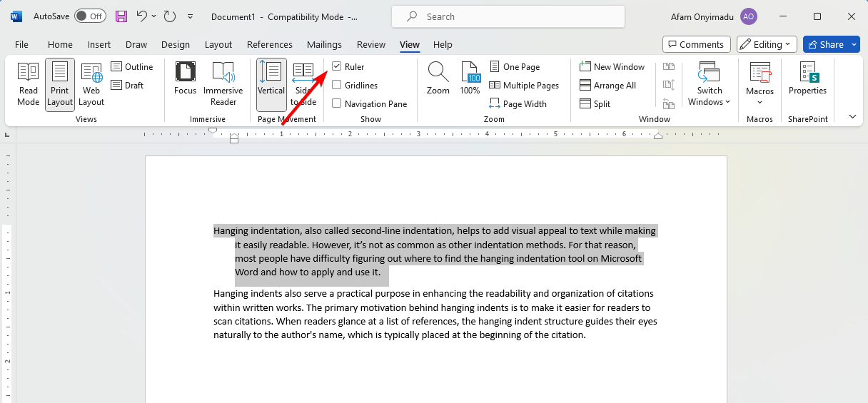
Task: Click the tab selector left of the ruler
Action: coord(8,135)
